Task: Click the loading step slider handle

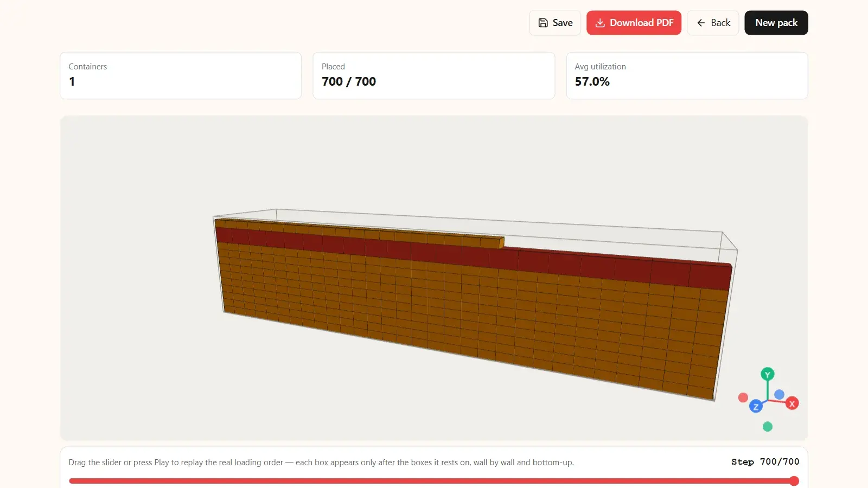Action: coord(794,481)
